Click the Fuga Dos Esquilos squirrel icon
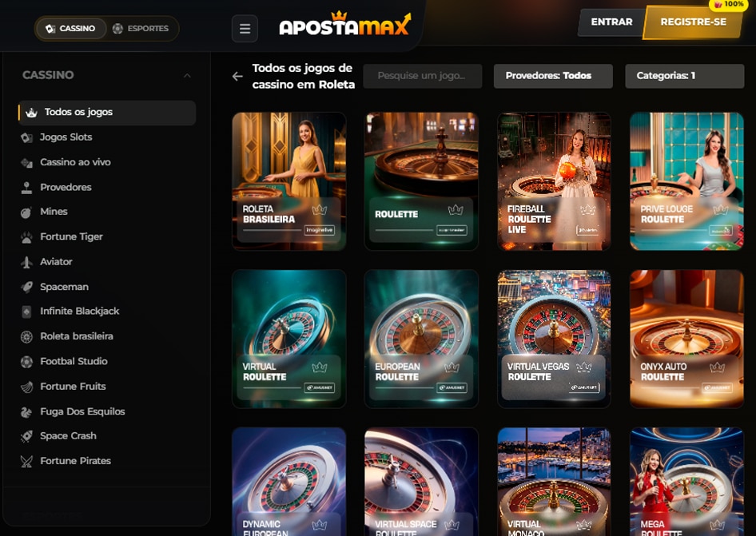 click(x=26, y=412)
